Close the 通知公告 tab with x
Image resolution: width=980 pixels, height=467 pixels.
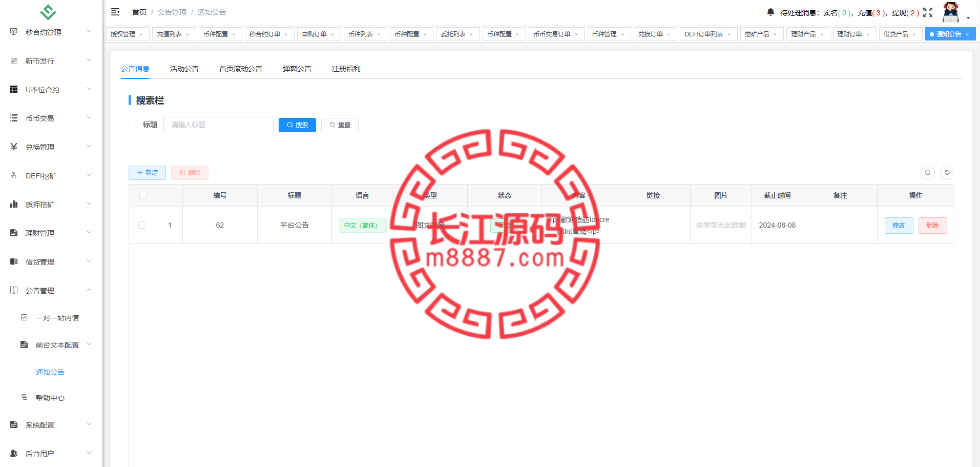(967, 34)
